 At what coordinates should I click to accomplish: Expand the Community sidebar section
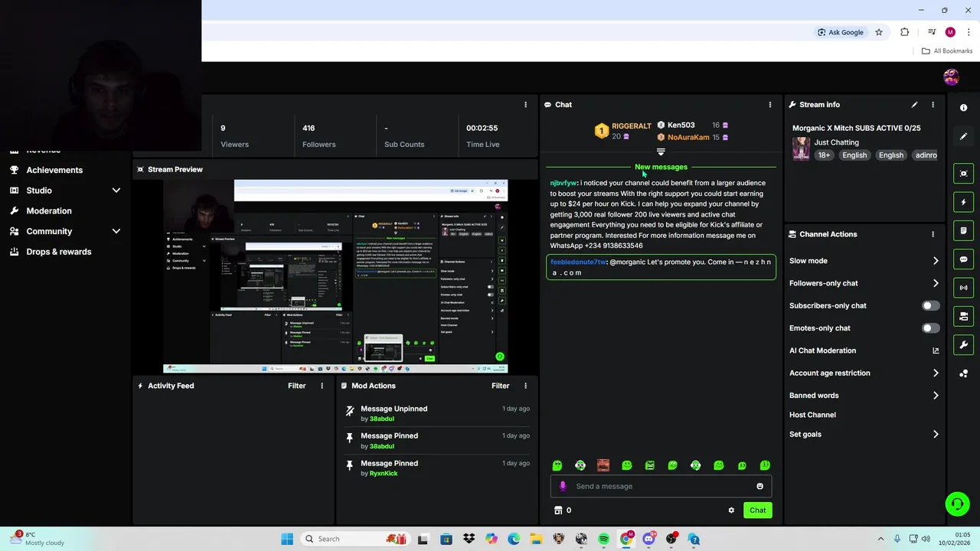pyautogui.click(x=116, y=231)
